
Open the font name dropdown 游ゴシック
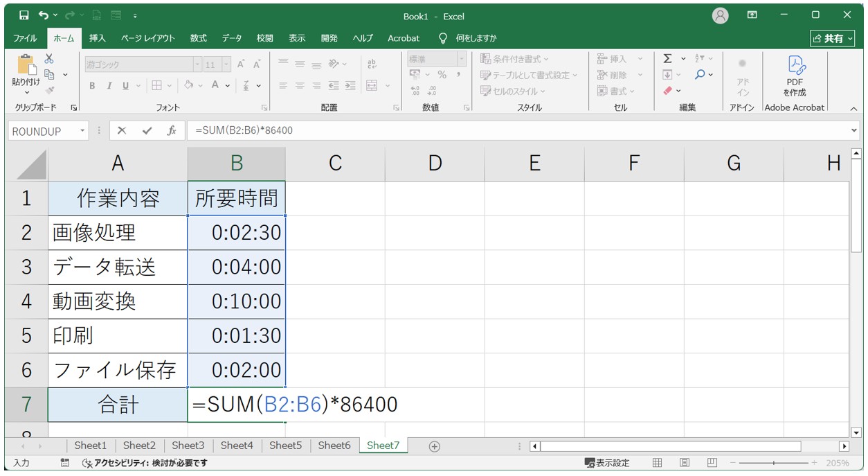(x=197, y=64)
